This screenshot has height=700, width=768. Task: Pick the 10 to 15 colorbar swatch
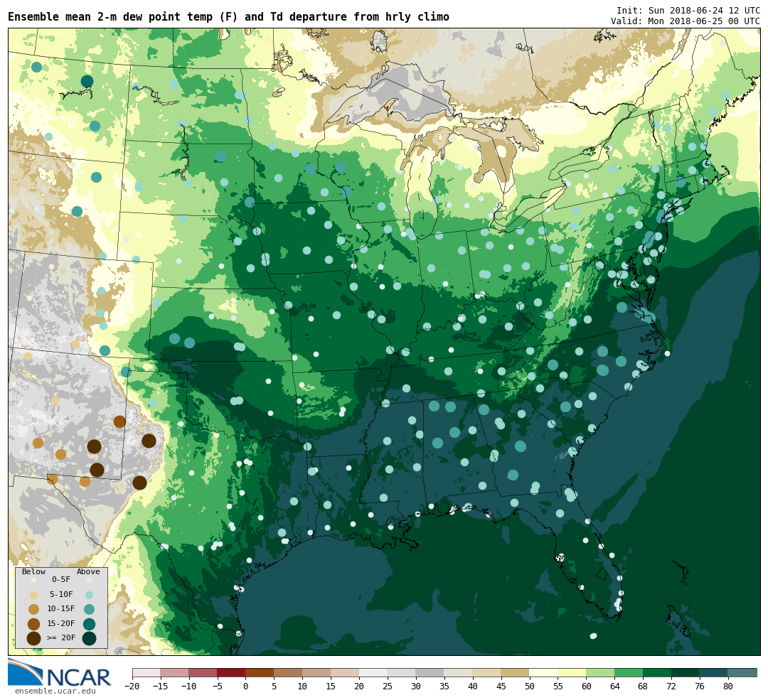(317, 672)
